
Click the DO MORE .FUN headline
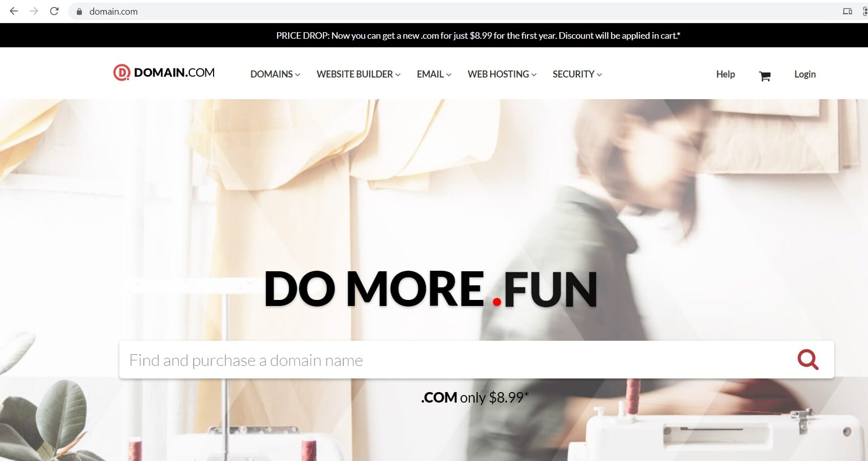coord(431,289)
